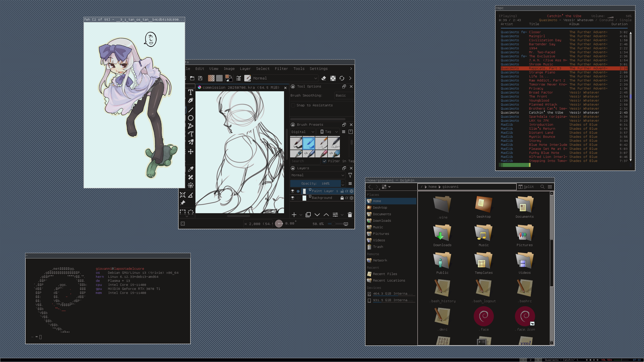This screenshot has height=362, width=644.
Task: Reload the original brush preset
Action: click(x=342, y=78)
